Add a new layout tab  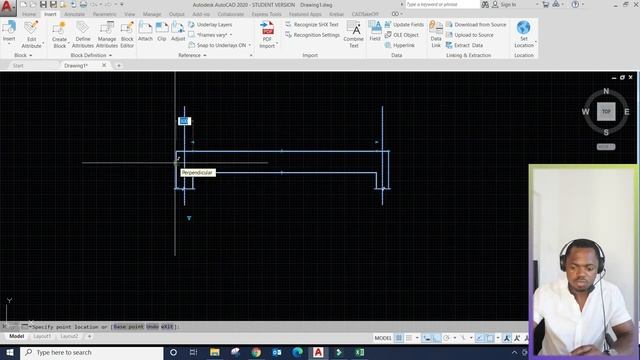click(89, 336)
